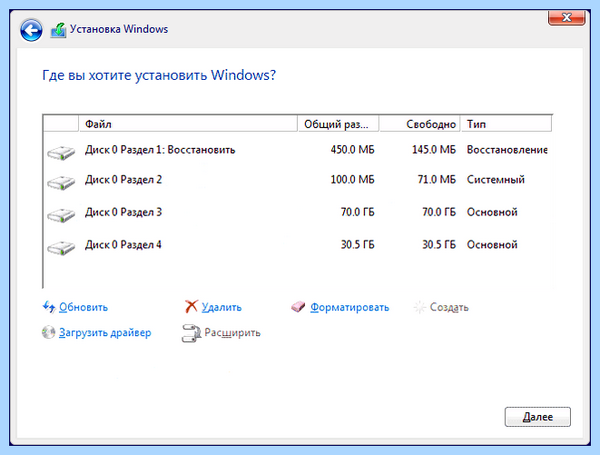Select row Диск 0 Раздел 1: Восстановить
This screenshot has width=600, height=455.
[298, 150]
